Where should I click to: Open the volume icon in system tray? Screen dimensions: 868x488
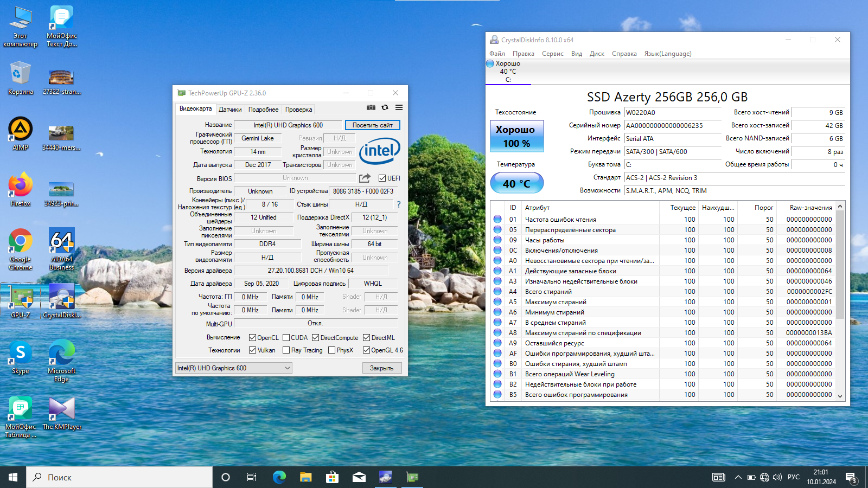777,477
